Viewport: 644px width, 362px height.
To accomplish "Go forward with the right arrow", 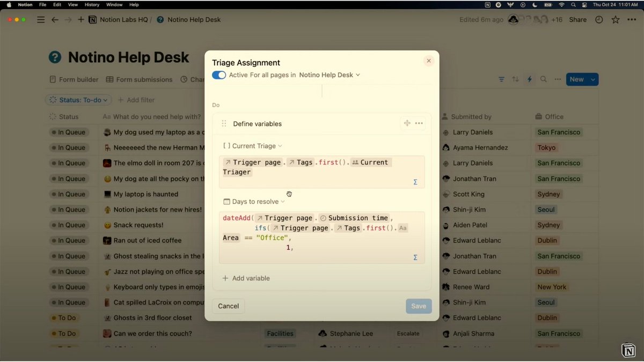I will tap(68, 20).
